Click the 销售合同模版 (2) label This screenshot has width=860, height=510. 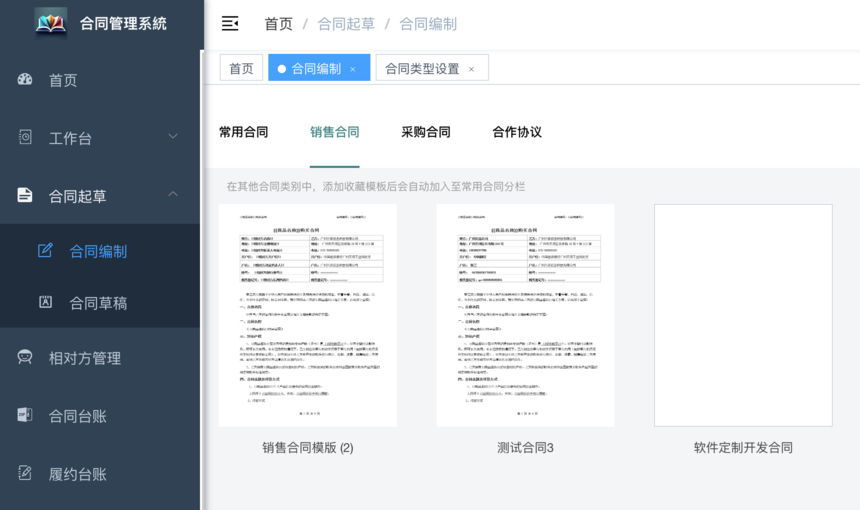click(308, 447)
